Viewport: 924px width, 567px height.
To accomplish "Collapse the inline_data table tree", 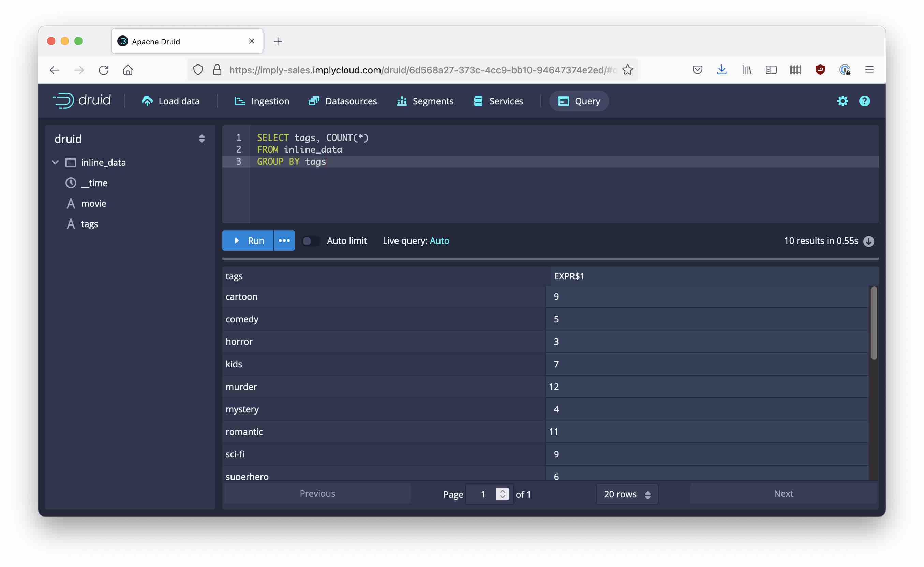I will (x=55, y=162).
